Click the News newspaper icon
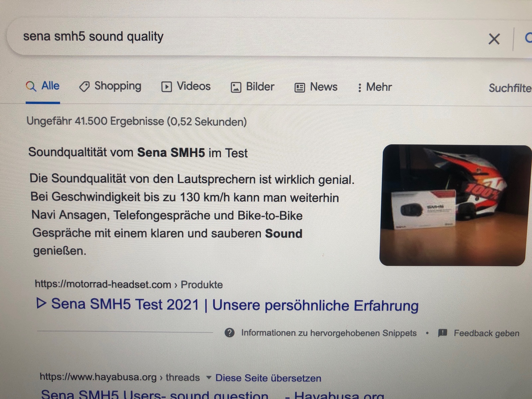Viewport: 532px width, 399px height. tap(300, 88)
